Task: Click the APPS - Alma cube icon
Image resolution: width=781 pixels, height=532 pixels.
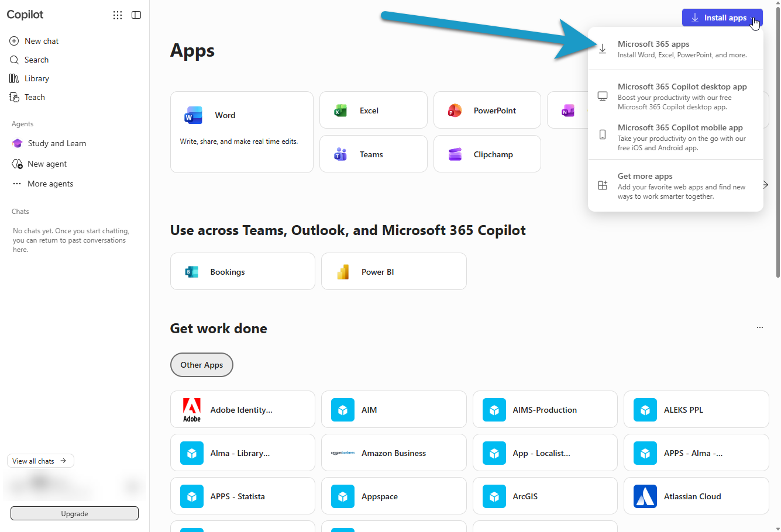Action: (645, 453)
